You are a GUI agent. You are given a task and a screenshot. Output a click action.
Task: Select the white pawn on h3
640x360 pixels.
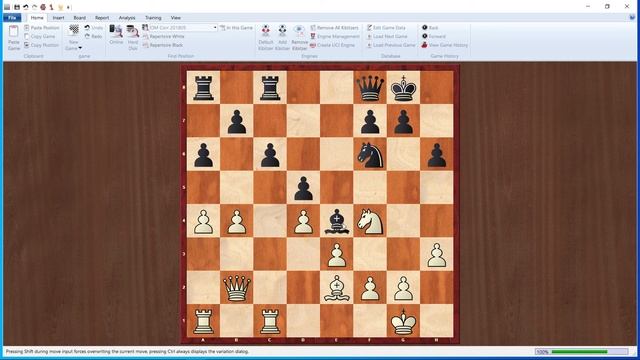pos(437,254)
